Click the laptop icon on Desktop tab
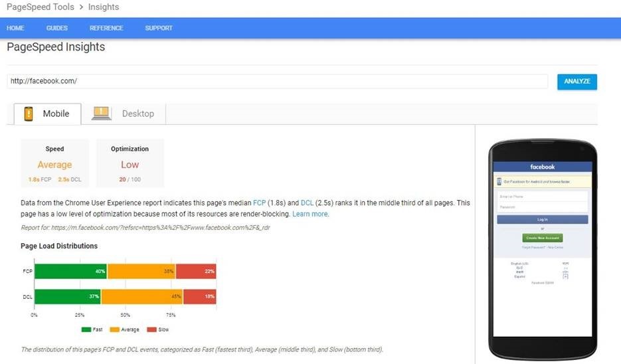621x364 pixels. click(x=102, y=114)
